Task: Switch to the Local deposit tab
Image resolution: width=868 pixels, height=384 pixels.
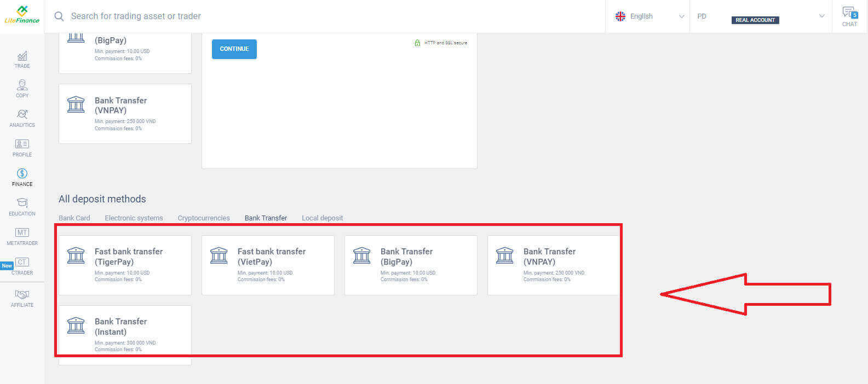Action: [x=322, y=218]
